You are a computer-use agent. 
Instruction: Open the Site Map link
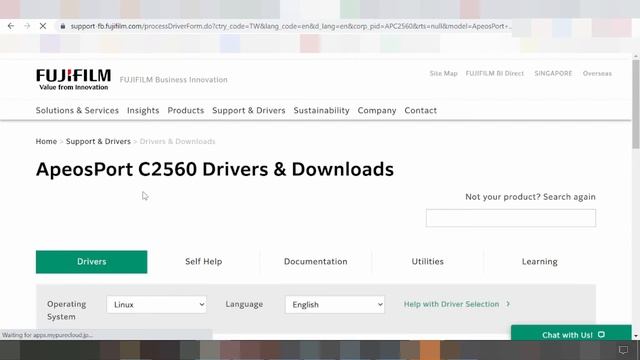tap(443, 73)
